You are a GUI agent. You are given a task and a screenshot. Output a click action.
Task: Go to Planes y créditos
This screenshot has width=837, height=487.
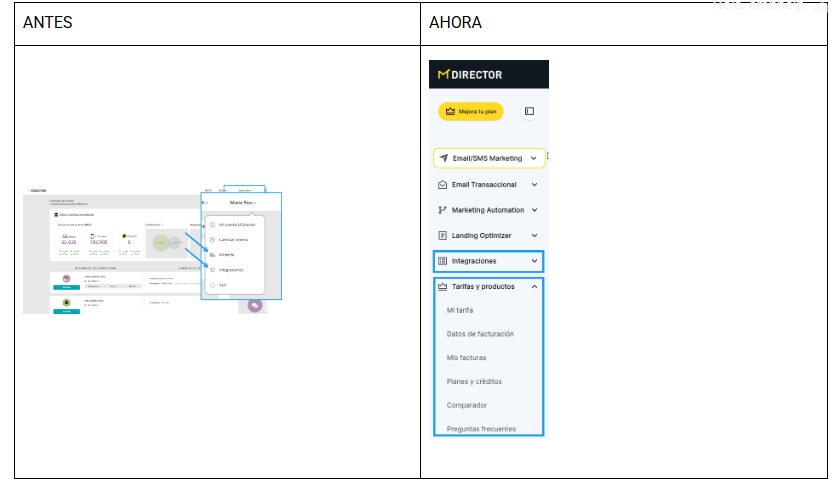[x=474, y=381]
